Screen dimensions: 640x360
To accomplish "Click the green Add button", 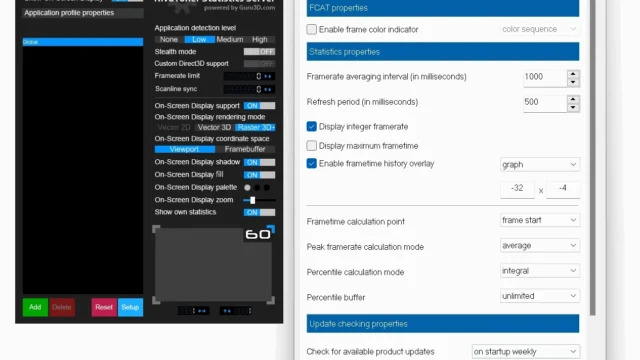I will [x=35, y=307].
